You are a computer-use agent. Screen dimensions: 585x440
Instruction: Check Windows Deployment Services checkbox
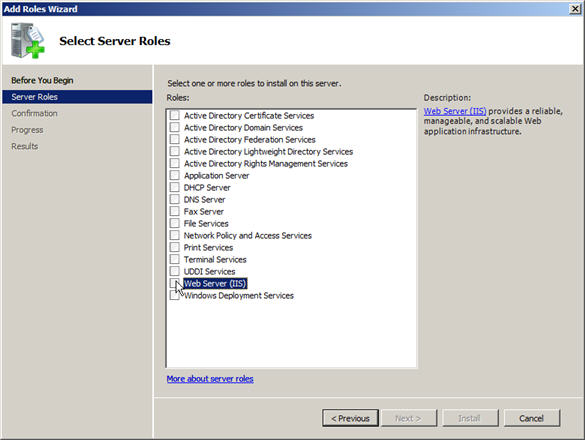(174, 295)
